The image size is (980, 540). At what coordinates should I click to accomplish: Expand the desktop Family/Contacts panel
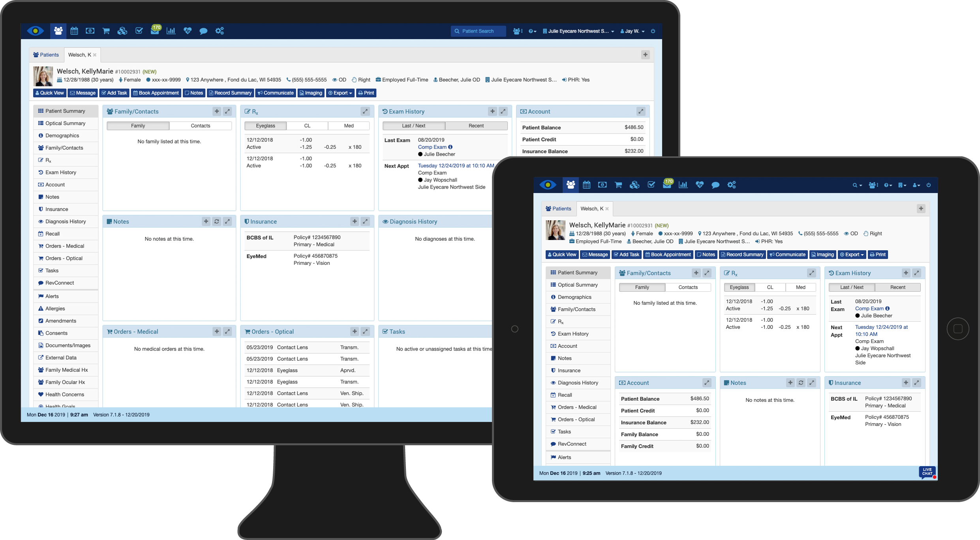click(x=227, y=111)
